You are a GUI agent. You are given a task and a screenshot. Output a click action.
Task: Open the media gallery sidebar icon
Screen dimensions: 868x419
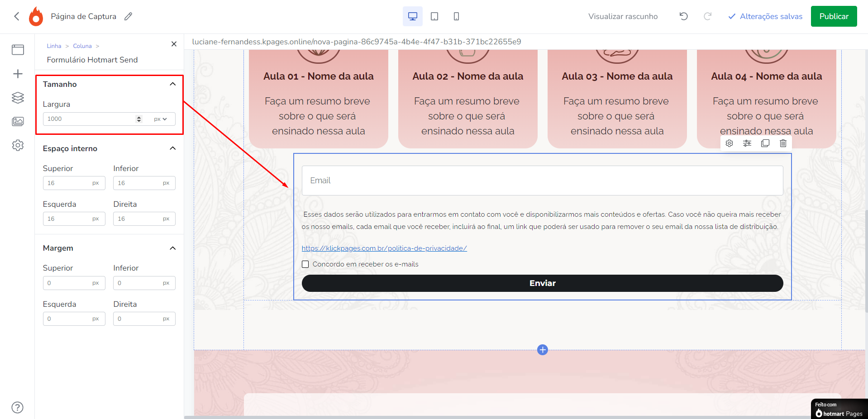tap(18, 121)
